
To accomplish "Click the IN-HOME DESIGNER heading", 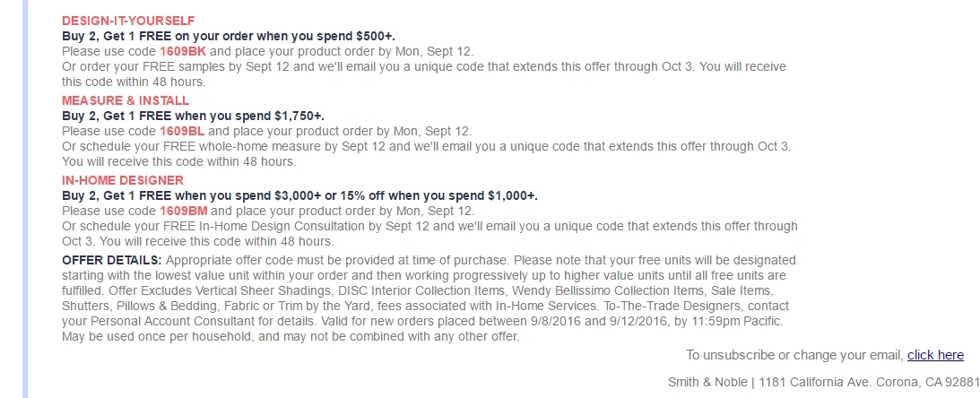I will pos(123,180).
